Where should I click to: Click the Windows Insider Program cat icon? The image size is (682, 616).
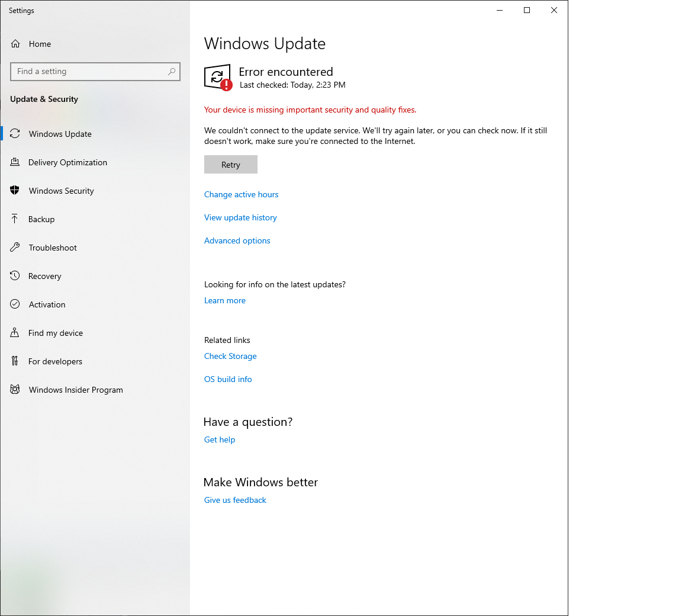click(x=15, y=389)
